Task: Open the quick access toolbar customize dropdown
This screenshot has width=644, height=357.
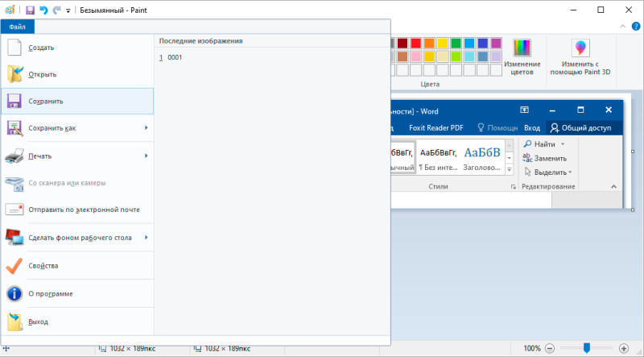Action: (68, 10)
